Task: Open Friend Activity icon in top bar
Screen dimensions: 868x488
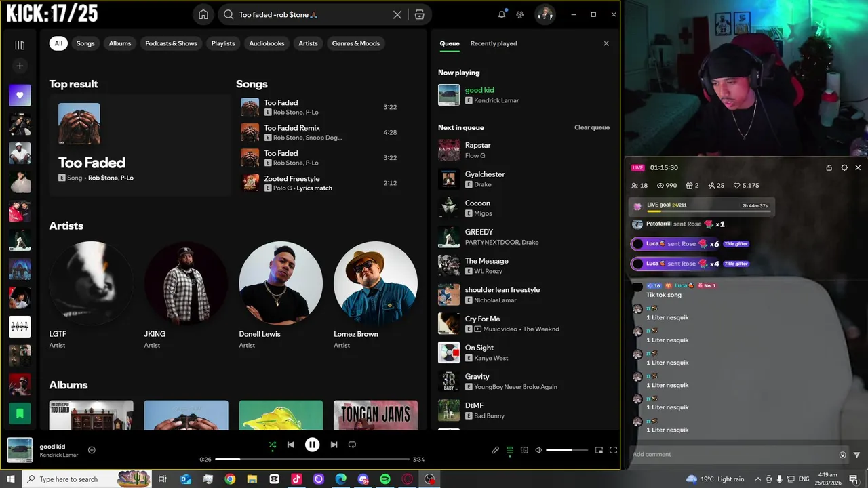Action: [x=519, y=14]
